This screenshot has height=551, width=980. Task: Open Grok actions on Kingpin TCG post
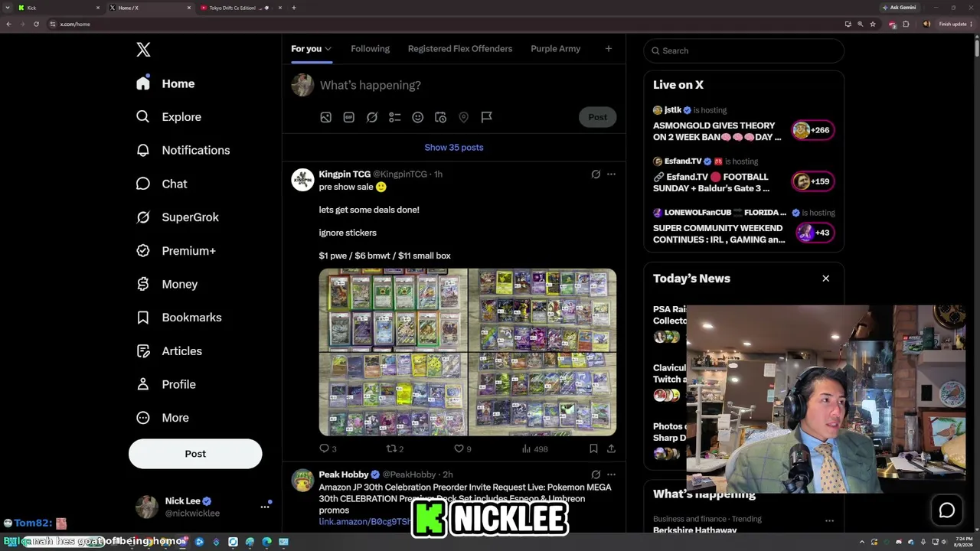pos(596,174)
